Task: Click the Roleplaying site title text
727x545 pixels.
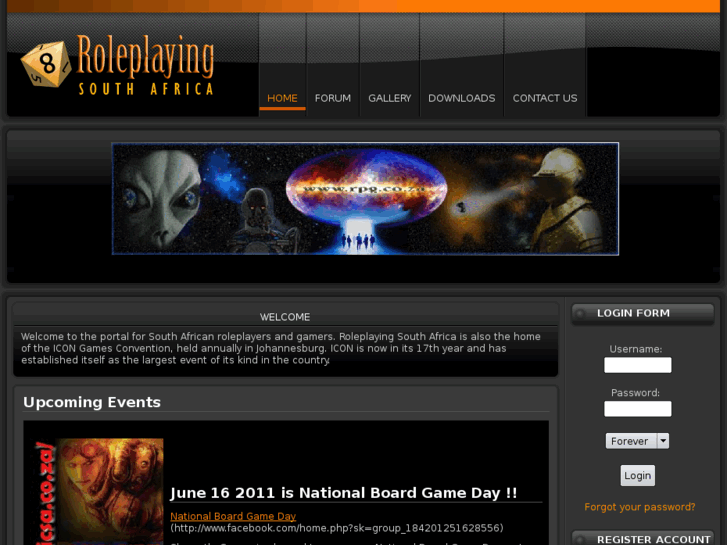Action: point(145,57)
